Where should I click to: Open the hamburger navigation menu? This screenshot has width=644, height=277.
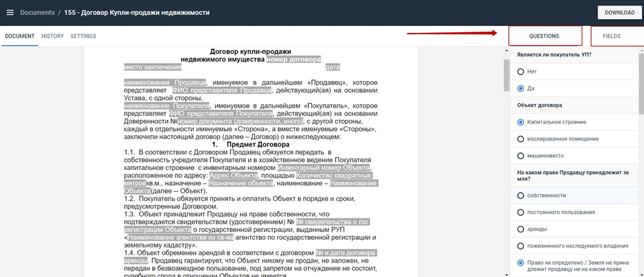pos(10,12)
